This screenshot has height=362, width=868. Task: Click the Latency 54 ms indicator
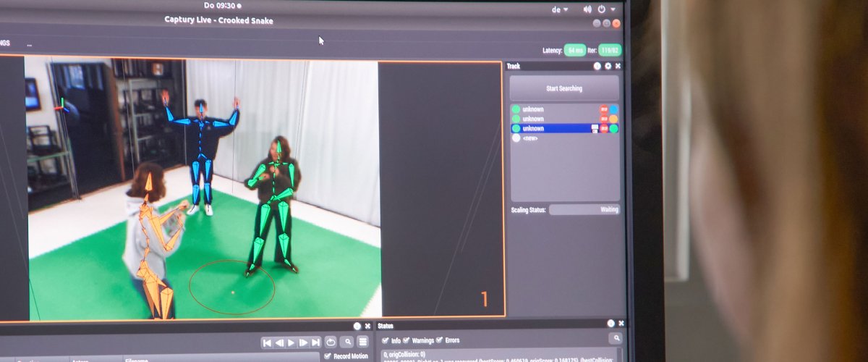coord(576,50)
